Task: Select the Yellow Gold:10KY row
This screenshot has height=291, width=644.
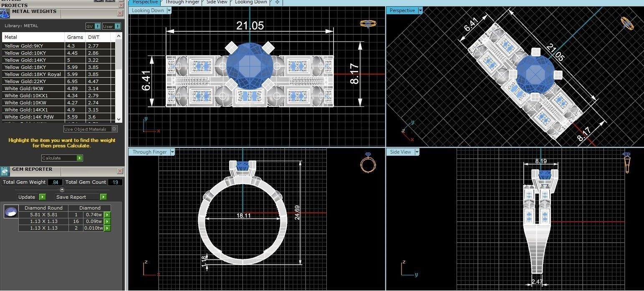Action: click(59, 53)
